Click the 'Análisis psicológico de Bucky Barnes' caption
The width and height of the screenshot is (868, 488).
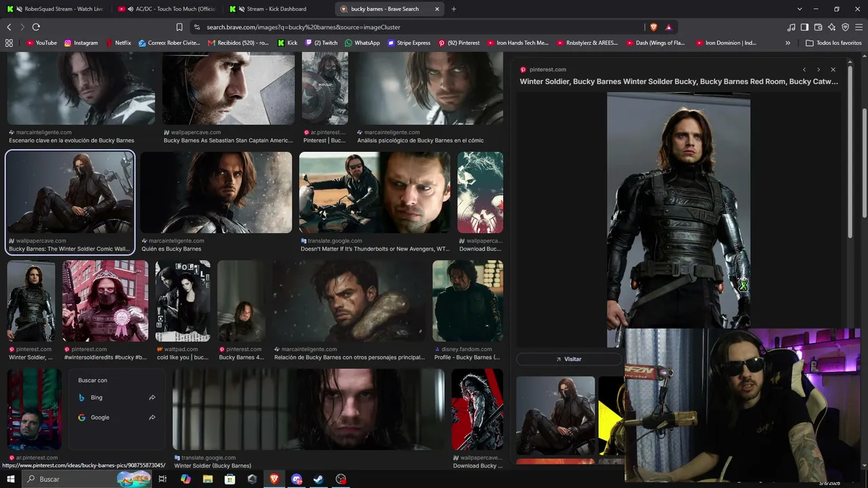[x=420, y=140]
